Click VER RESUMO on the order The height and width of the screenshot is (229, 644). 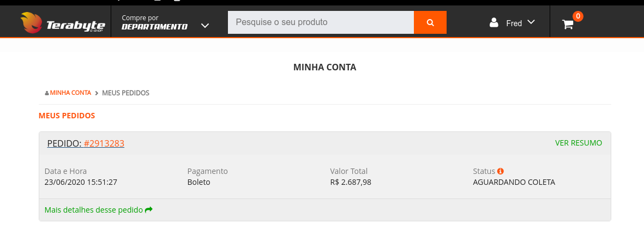578,143
